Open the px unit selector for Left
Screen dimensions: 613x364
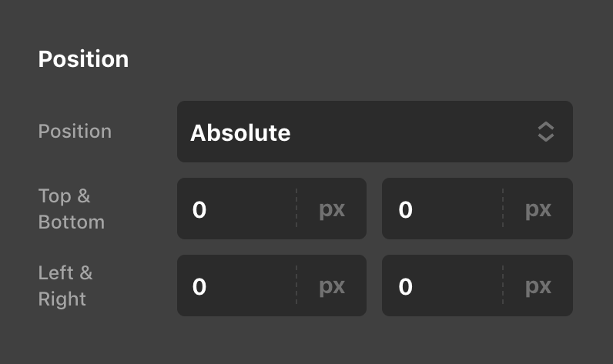click(x=332, y=286)
